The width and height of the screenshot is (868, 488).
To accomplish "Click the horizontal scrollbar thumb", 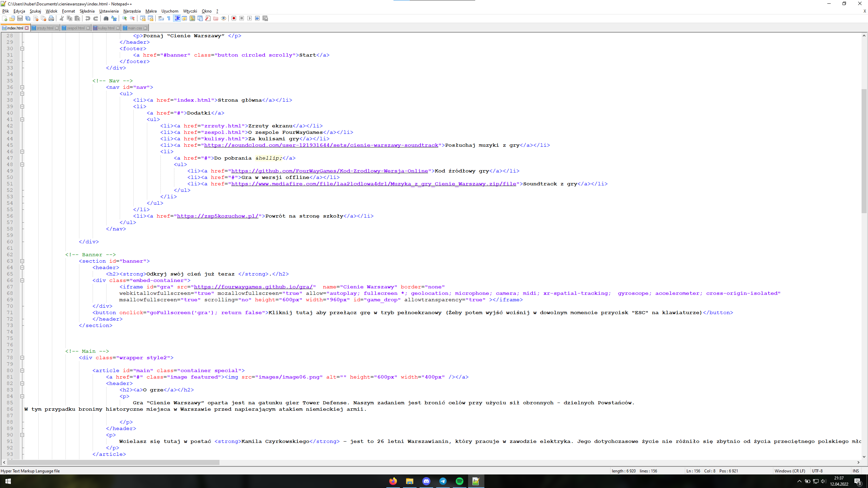I will pyautogui.click(x=113, y=462).
